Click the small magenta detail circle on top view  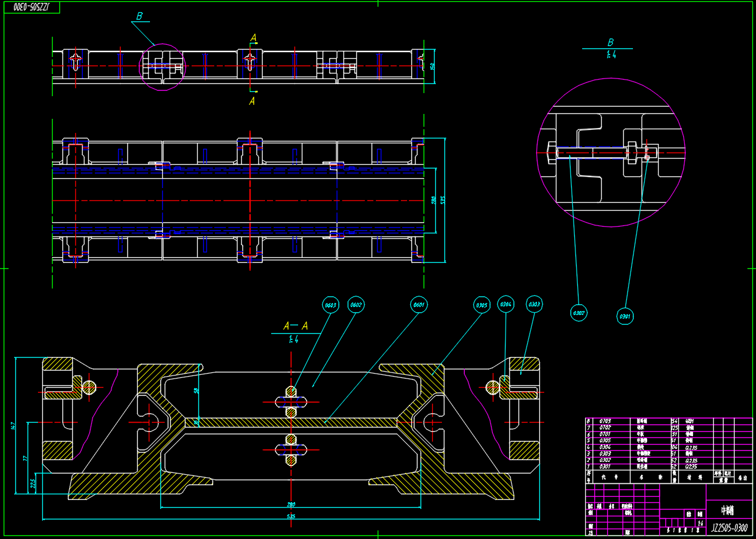pos(162,66)
